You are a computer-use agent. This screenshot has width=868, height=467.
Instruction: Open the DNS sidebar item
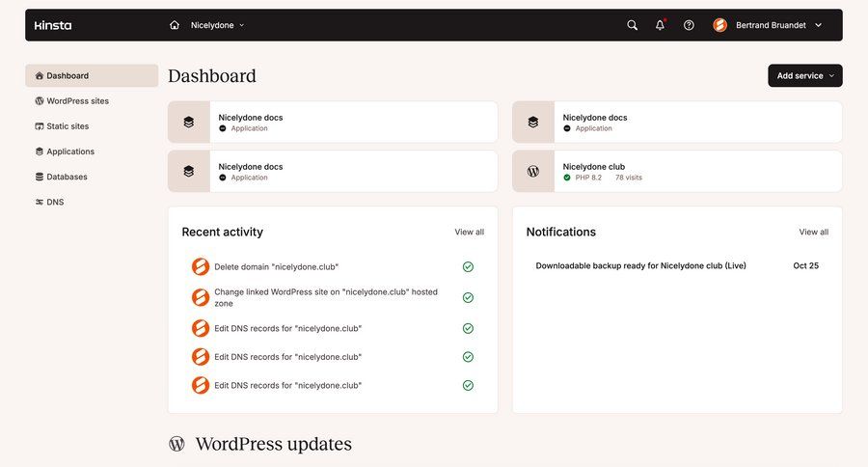(x=55, y=202)
